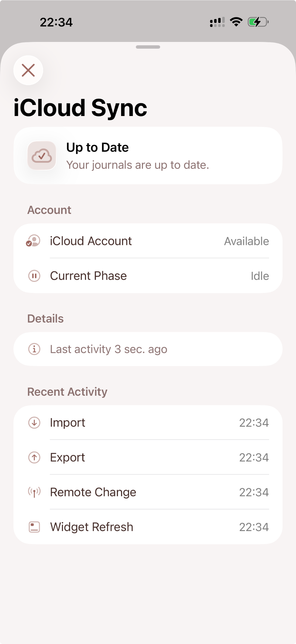
Task: Select the Current Phase row
Action: [x=148, y=276]
